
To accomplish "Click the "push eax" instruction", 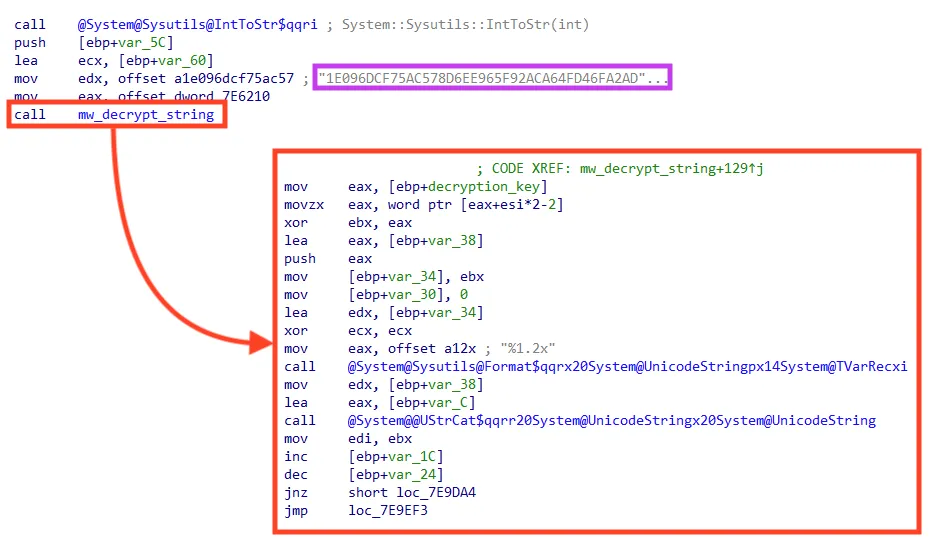I will coord(328,259).
